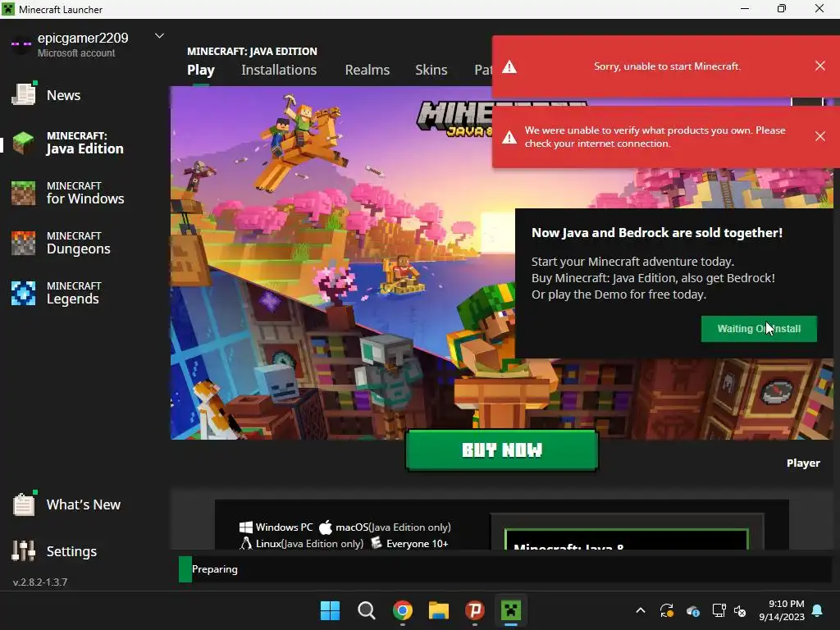840x630 pixels.
Task: Click the display network tray icon
Action: (719, 610)
